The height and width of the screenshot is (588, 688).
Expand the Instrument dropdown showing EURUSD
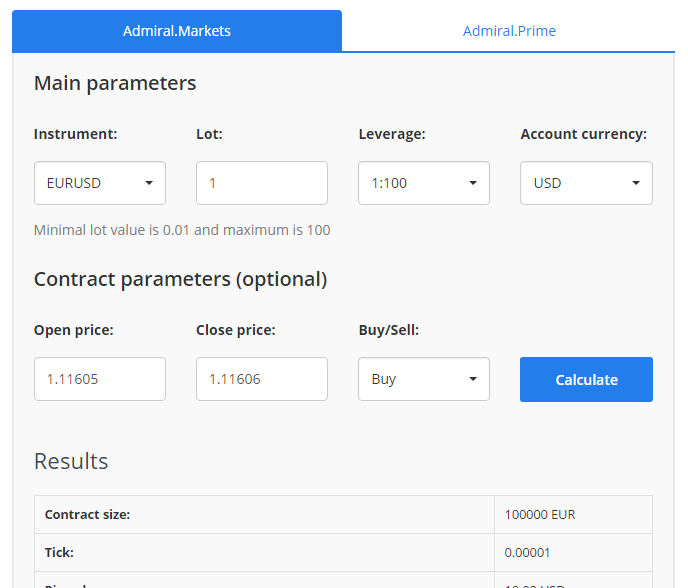tap(100, 183)
